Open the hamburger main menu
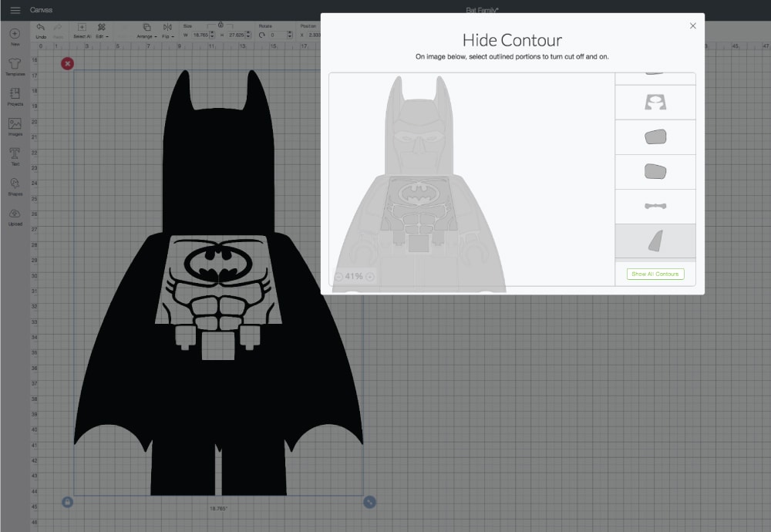Screen dimensions: 771x532 (x=15, y=10)
